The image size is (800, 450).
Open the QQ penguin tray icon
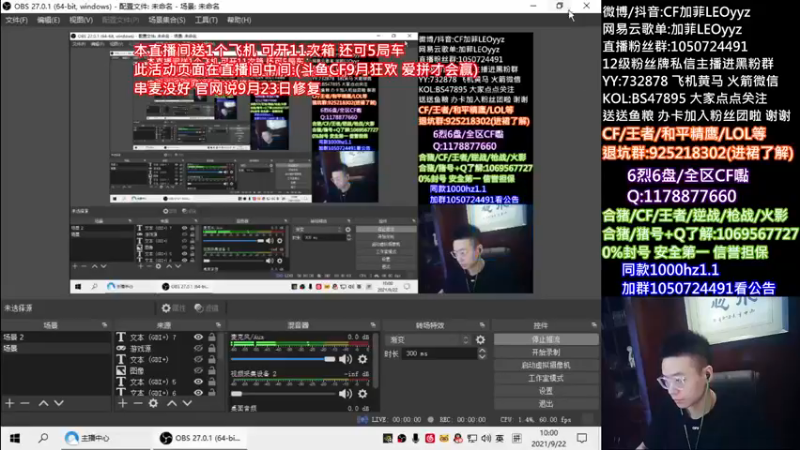pyautogui.click(x=458, y=438)
